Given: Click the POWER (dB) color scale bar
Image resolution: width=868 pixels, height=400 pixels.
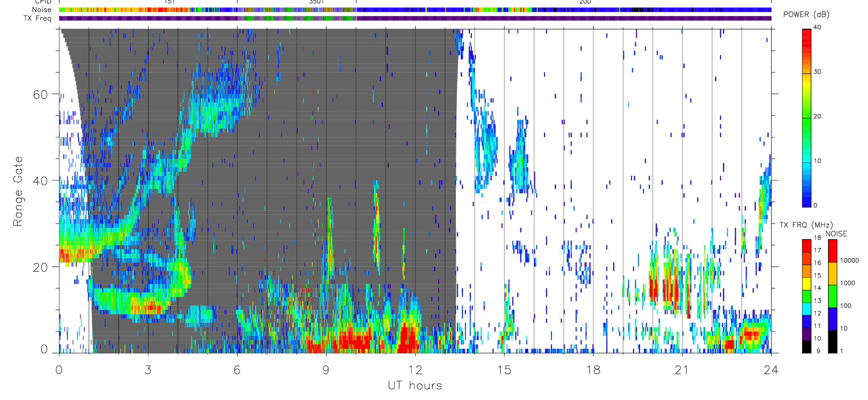Looking at the screenshot, I should (807, 118).
